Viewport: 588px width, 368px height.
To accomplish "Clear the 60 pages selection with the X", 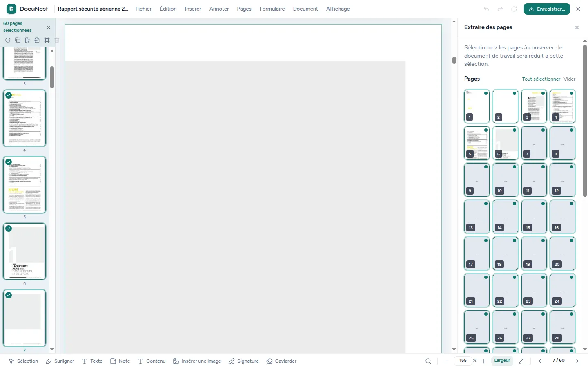I will point(49,27).
